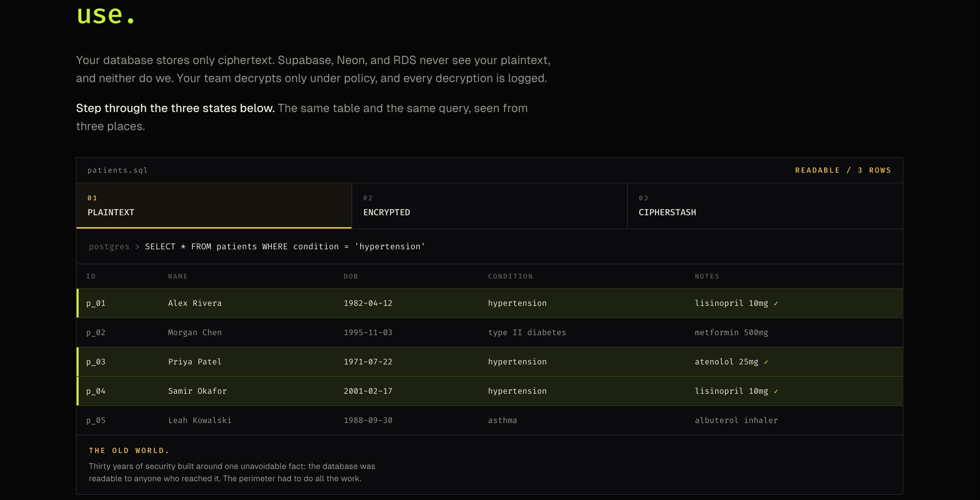Click the READABLE / 3 ROWS status

[x=843, y=170]
